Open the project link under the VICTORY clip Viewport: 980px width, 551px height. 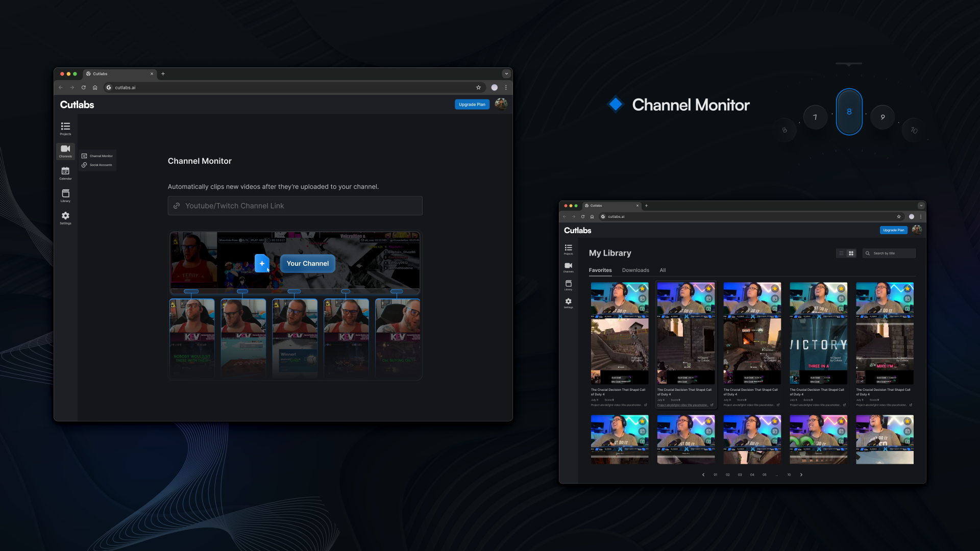click(818, 405)
